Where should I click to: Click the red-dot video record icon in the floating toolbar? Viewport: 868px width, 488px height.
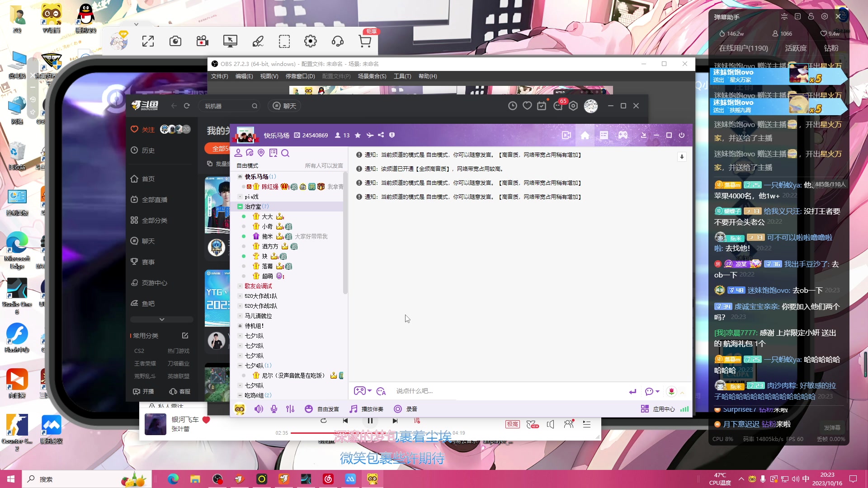click(x=203, y=42)
